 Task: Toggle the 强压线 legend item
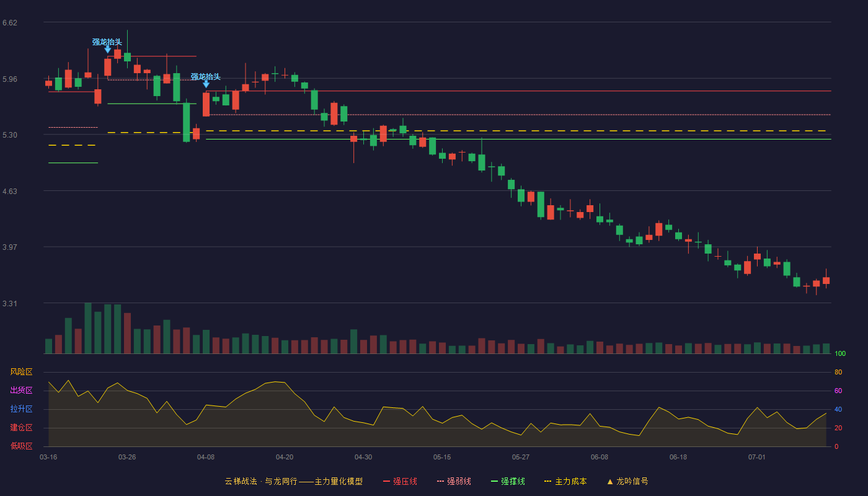(x=400, y=481)
